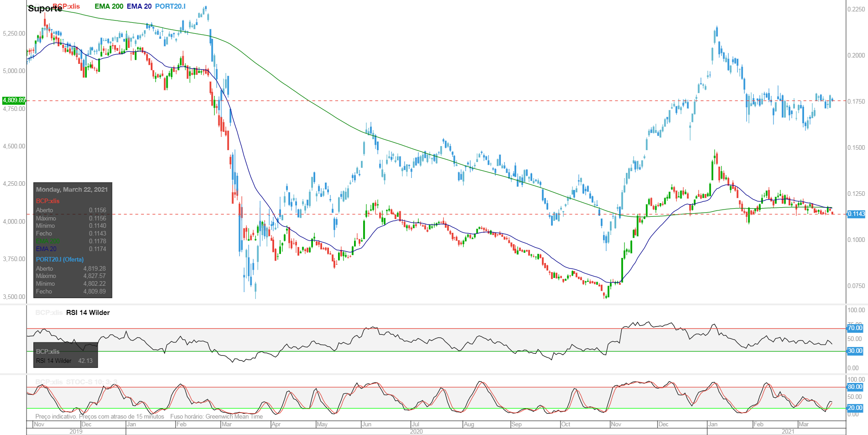Select the EMA 20 legend label
868x435 pixels.
139,6
